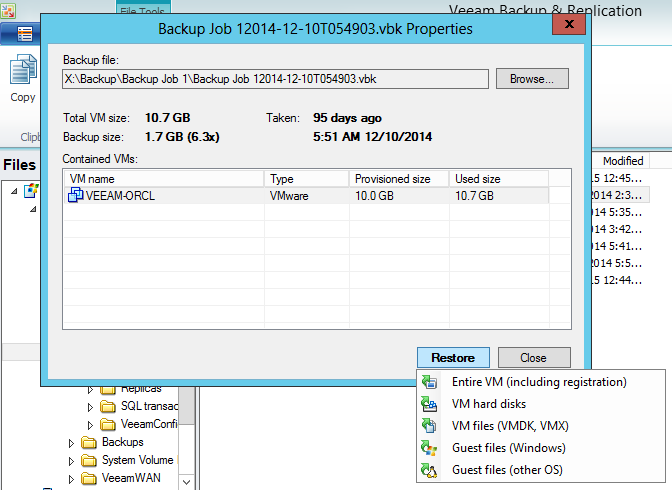Click the Guest files other OS penguin icon
The width and height of the screenshot is (672, 490).
point(429,470)
